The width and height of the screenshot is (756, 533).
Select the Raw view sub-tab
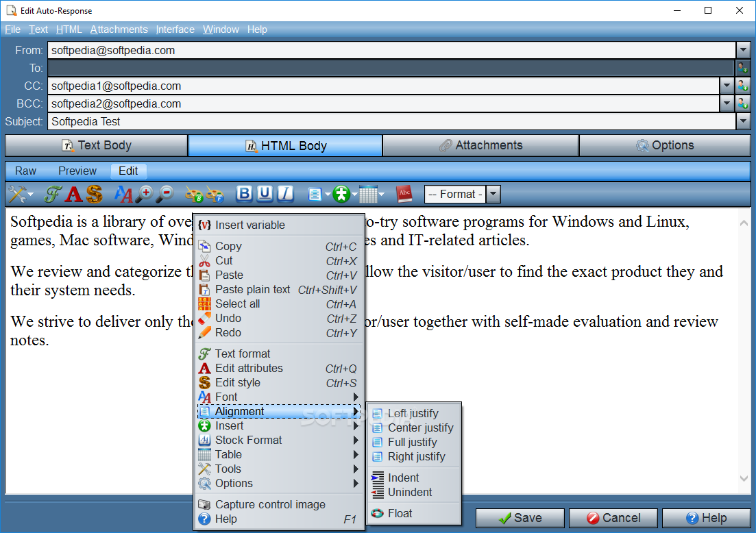[25, 171]
